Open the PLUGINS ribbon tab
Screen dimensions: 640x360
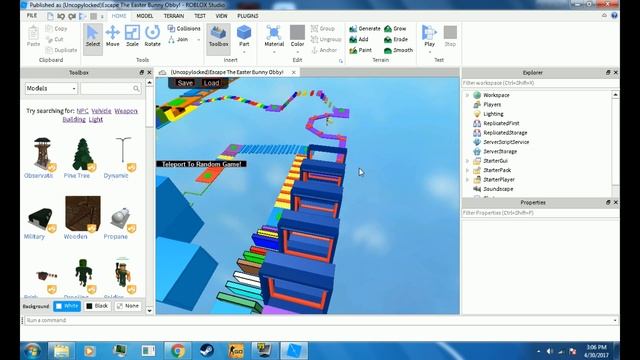tap(248, 16)
